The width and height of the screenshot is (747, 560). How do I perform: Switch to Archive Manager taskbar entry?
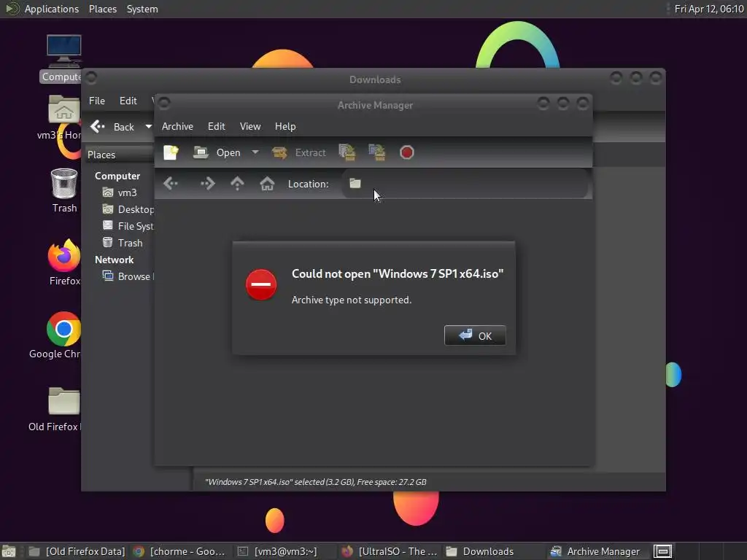pos(595,551)
